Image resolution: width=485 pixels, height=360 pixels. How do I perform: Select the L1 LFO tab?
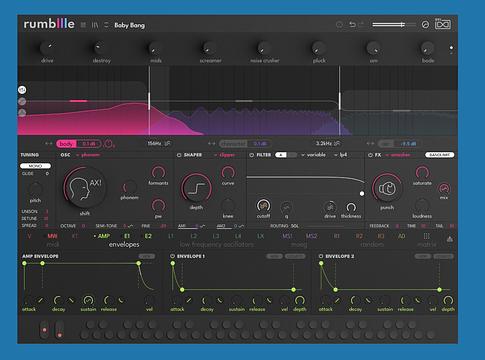click(x=171, y=236)
